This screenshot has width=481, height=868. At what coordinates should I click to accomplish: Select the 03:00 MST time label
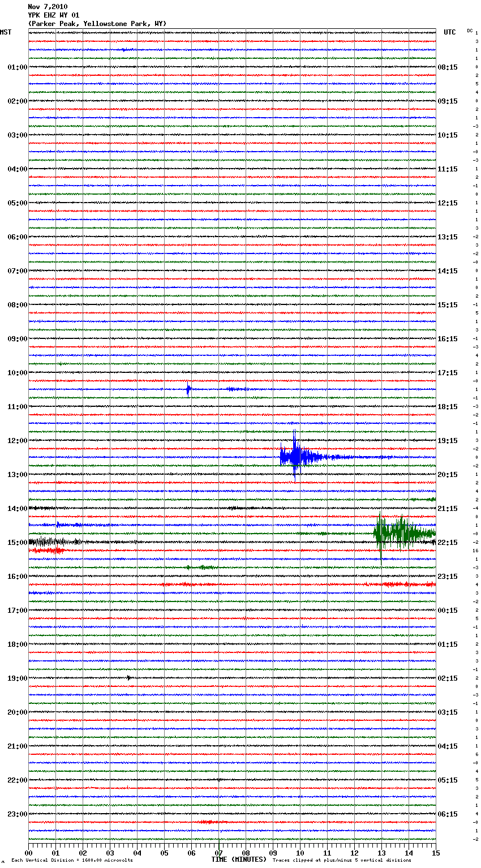coord(18,135)
